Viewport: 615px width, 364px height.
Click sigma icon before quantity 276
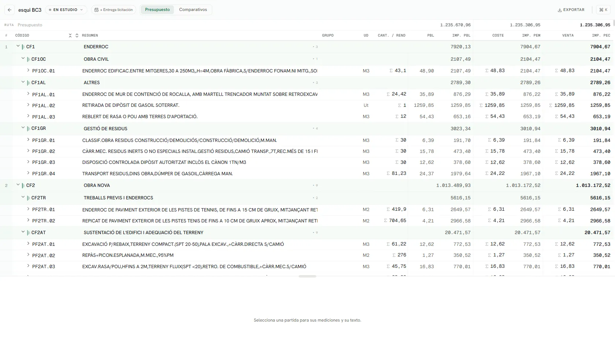(394, 255)
